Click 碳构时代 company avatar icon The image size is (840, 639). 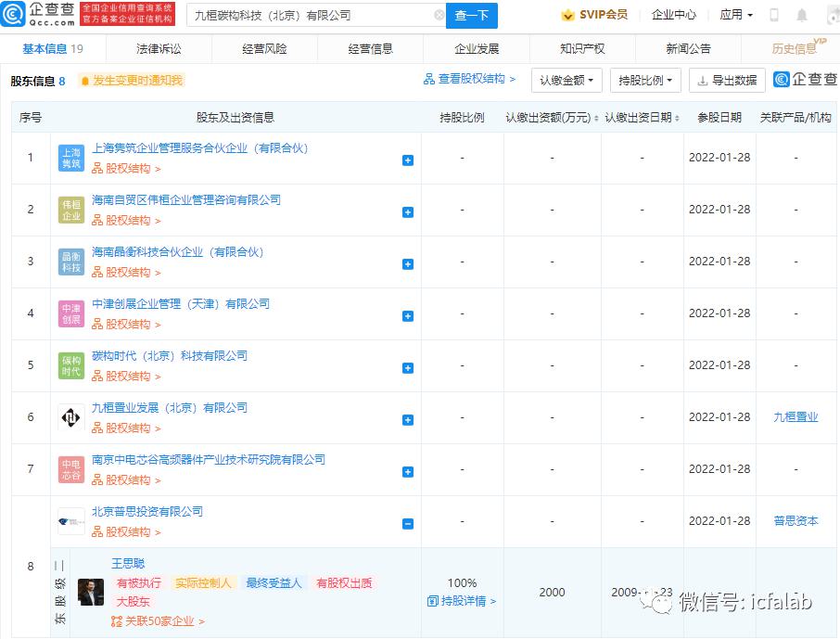point(71,365)
